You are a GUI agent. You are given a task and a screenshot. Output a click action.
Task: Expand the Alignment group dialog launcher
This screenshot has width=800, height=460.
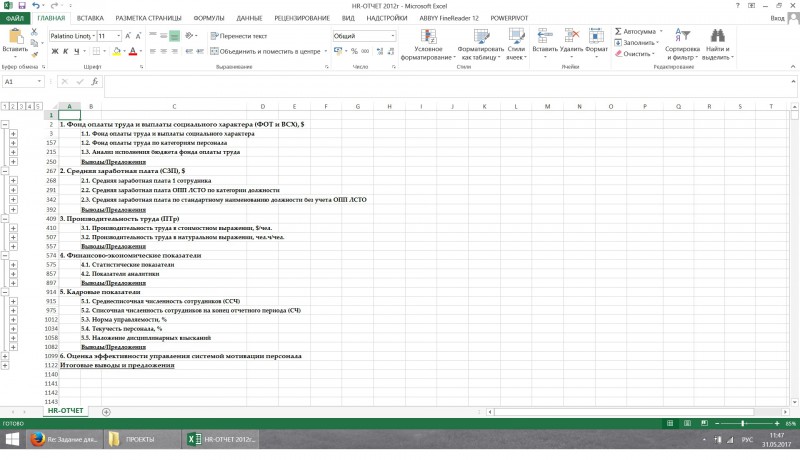327,67
